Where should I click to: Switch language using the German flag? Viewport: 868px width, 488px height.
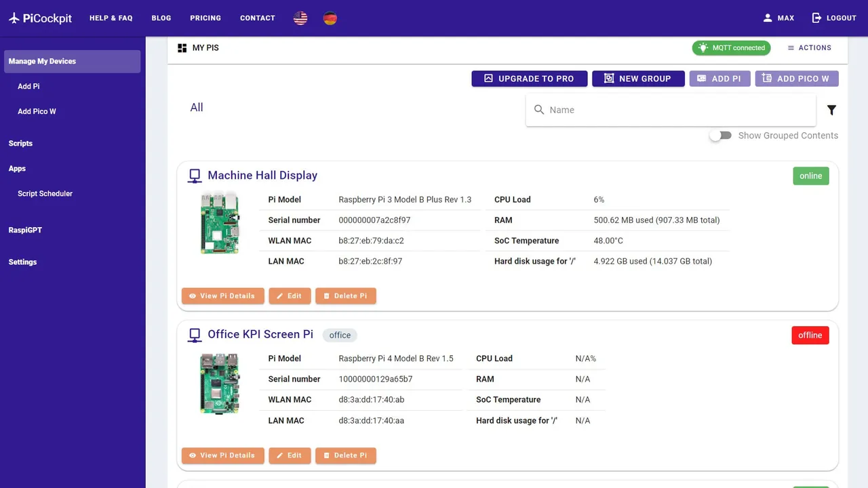[330, 18]
